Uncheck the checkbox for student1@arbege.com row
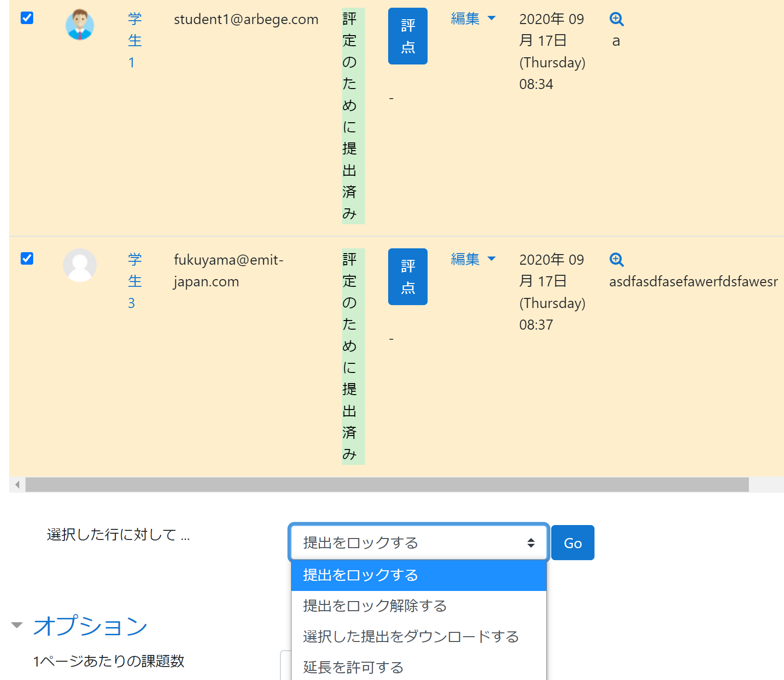This screenshot has height=680, width=784. [x=27, y=18]
